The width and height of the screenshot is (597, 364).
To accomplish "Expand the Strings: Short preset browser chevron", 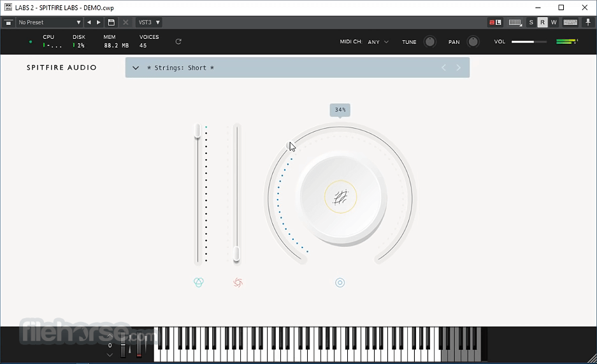I will (136, 67).
